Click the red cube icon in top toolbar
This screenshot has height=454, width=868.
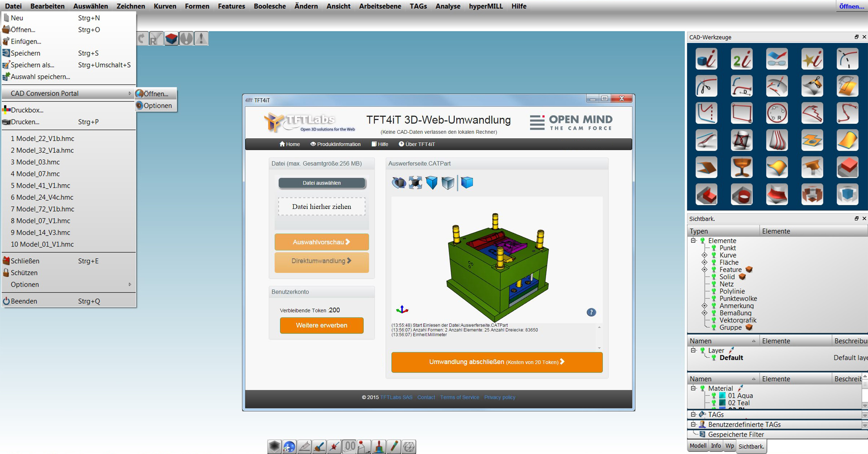[x=171, y=38]
